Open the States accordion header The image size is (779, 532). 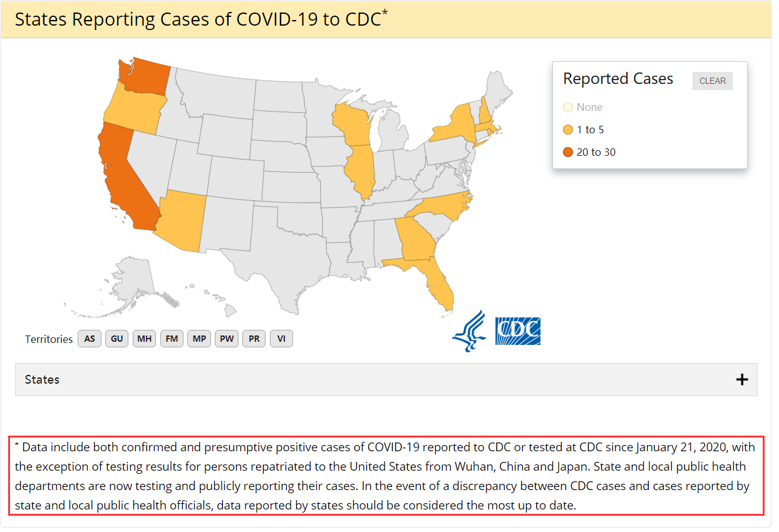pyautogui.click(x=386, y=379)
